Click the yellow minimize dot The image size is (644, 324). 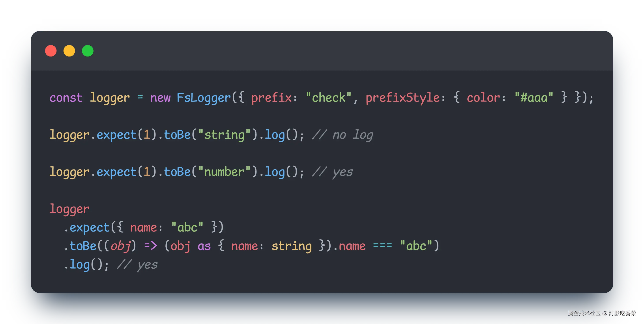coord(69,51)
